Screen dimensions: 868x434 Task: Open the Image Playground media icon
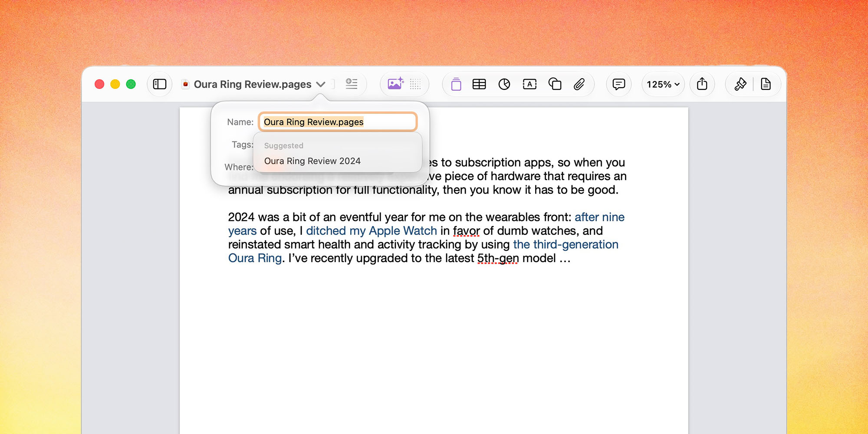[395, 83]
